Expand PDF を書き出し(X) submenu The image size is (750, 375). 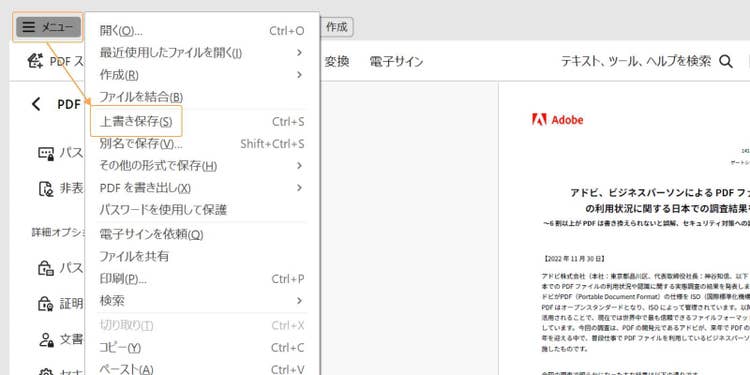click(x=201, y=188)
